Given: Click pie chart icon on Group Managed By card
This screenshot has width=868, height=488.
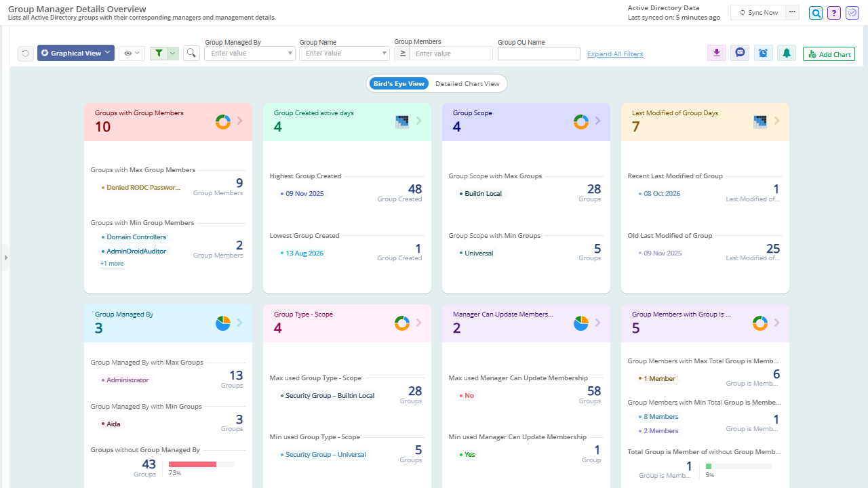Looking at the screenshot, I should 223,323.
